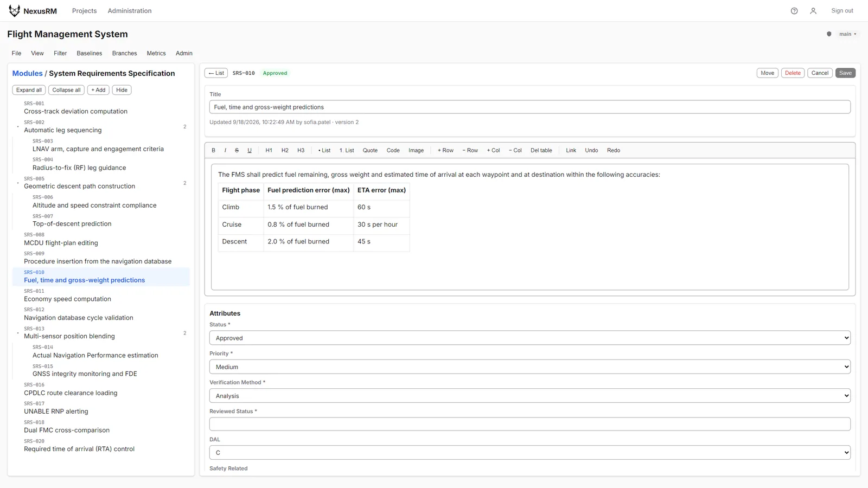The image size is (868, 488).
Task: Toggle strikethrough formatting in editor toolbar
Action: [237, 151]
